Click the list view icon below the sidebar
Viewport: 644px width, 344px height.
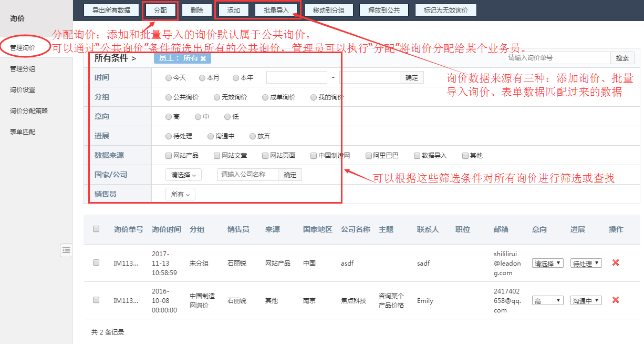click(x=66, y=251)
